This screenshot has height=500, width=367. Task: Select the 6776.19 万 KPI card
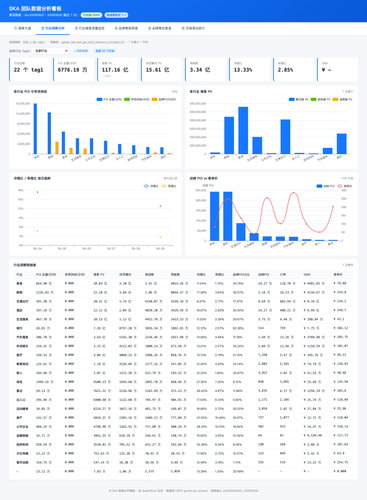pyautogui.click(x=74, y=69)
